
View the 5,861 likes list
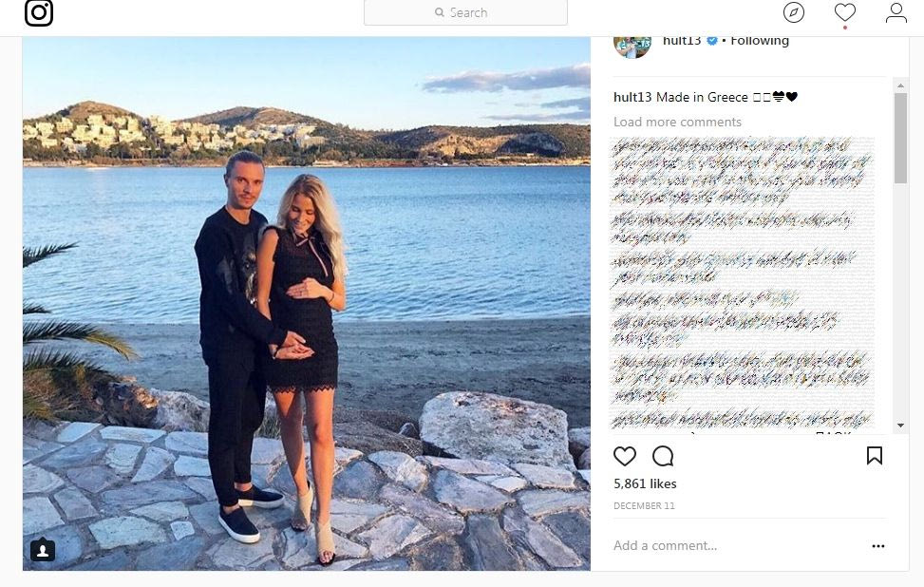coord(645,483)
